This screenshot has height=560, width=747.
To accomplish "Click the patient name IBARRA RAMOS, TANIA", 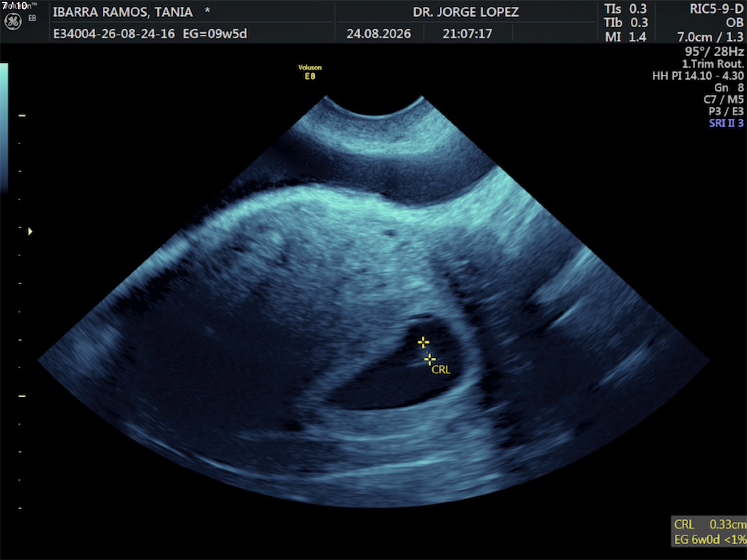I will pyautogui.click(x=123, y=12).
